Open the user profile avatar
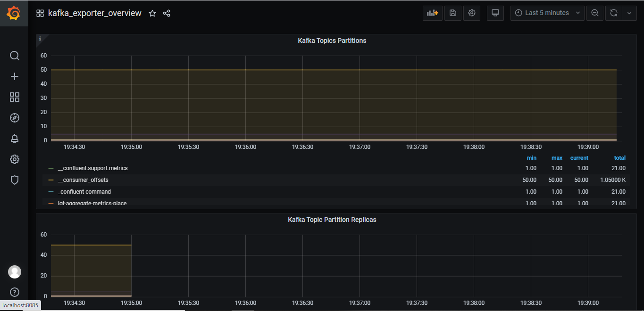644x311 pixels. pyautogui.click(x=15, y=272)
